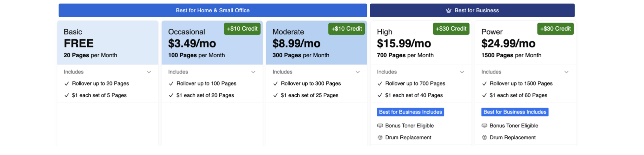644x155 pixels.
Task: Click the Drum Replacement icon in Power plan
Action: click(x=484, y=137)
